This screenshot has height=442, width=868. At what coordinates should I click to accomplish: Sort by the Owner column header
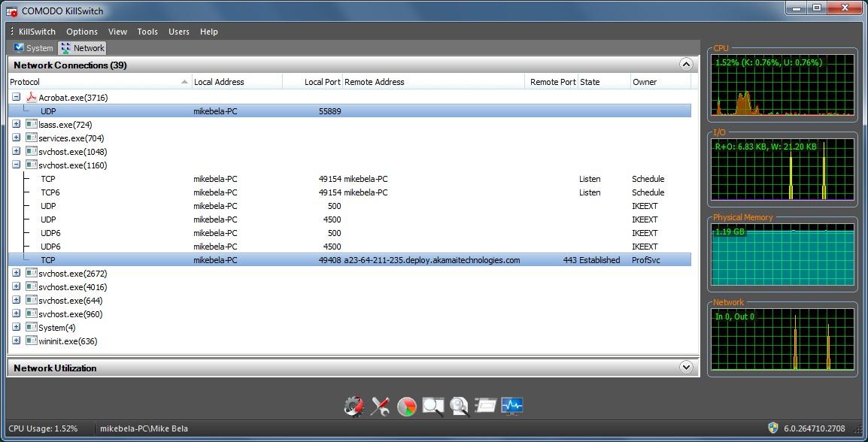click(x=660, y=82)
